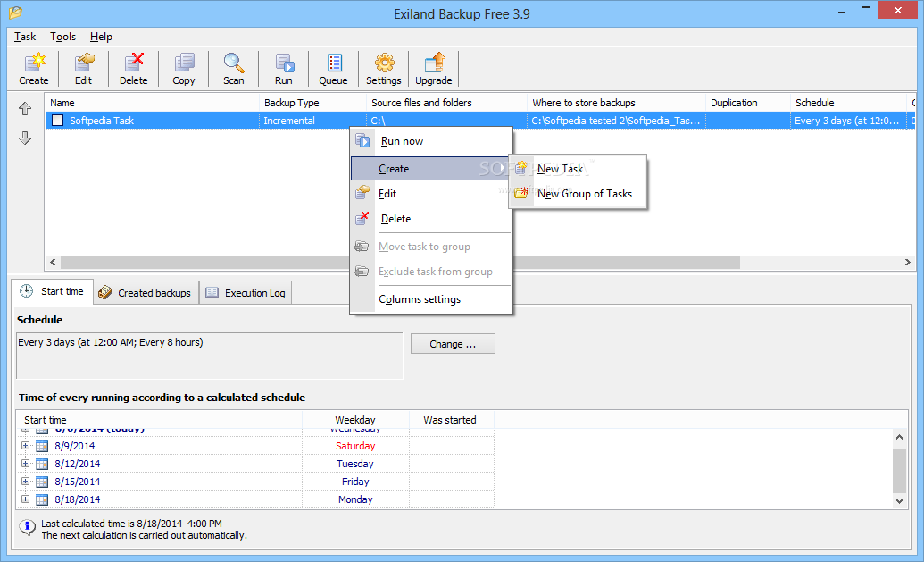Image resolution: width=924 pixels, height=562 pixels.
Task: Click the calendar icon beside 8/18/2014
Action: point(42,499)
